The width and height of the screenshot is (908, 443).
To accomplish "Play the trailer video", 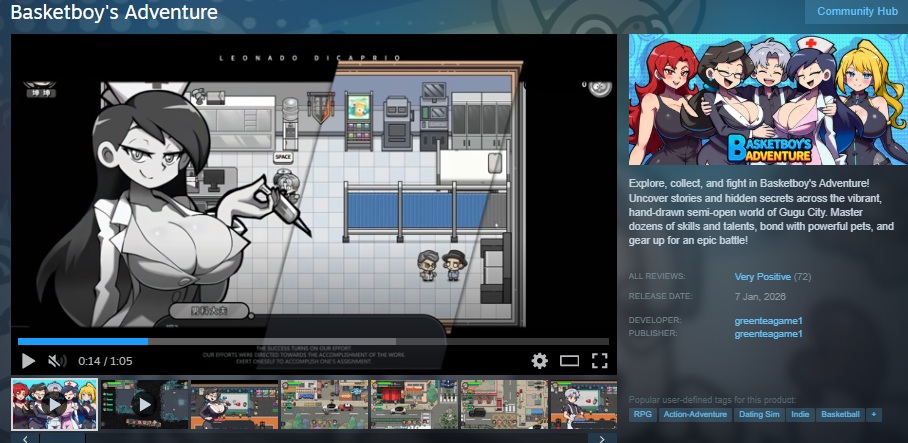I will pos(28,361).
